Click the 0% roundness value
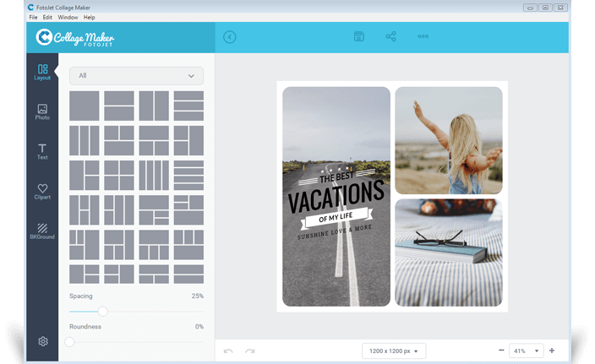This screenshot has width=595, height=364. [199, 327]
